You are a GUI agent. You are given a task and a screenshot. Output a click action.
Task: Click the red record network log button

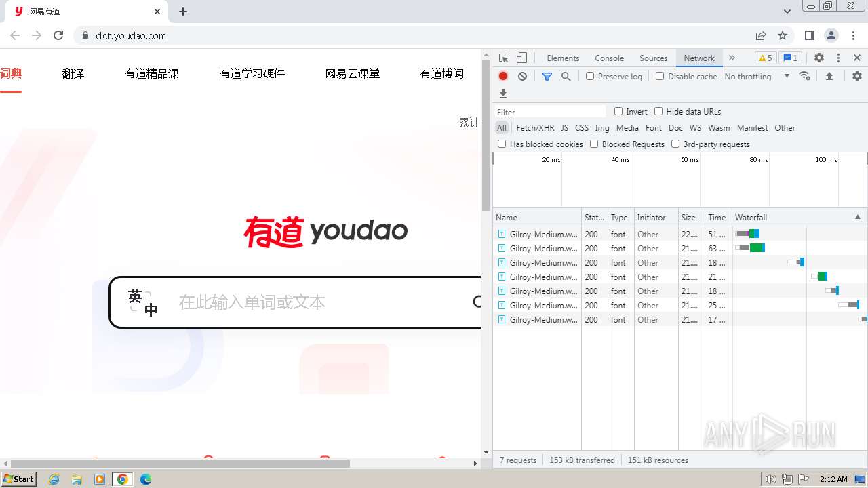tap(503, 77)
